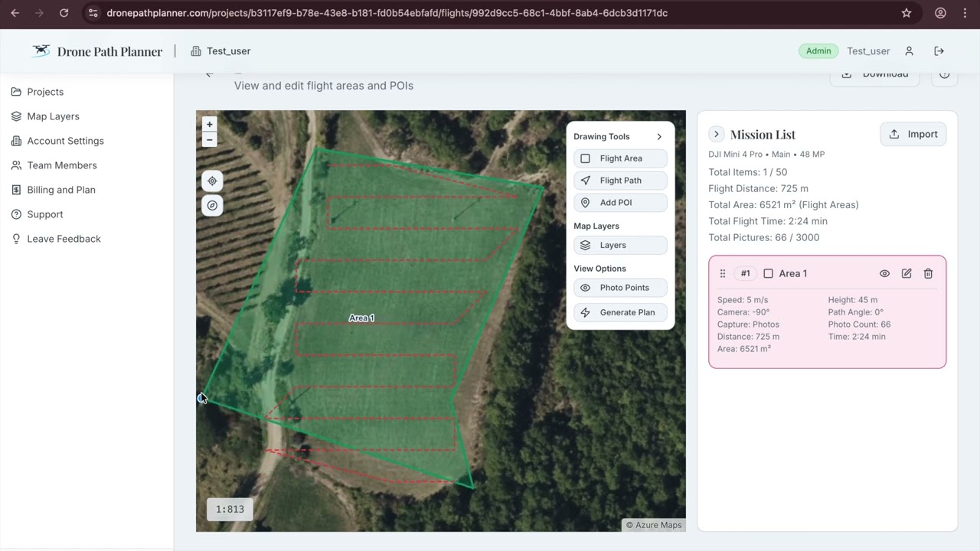Select the Flight Area drawing tool
Viewport: 980px width, 551px height.
click(620, 158)
